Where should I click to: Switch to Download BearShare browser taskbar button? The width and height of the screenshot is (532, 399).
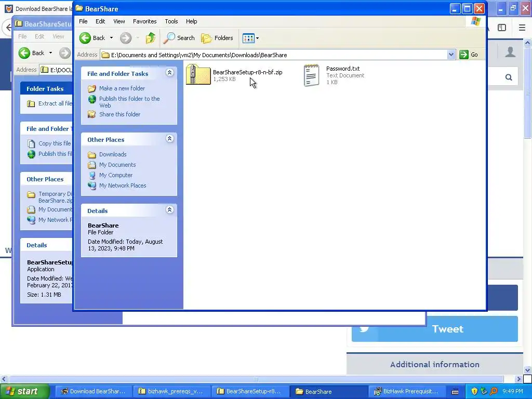[93, 392]
